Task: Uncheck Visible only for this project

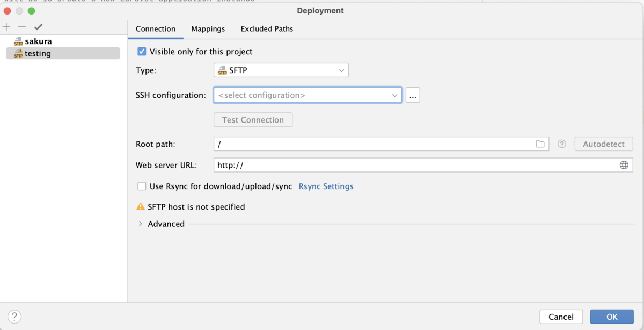Action: click(x=142, y=52)
